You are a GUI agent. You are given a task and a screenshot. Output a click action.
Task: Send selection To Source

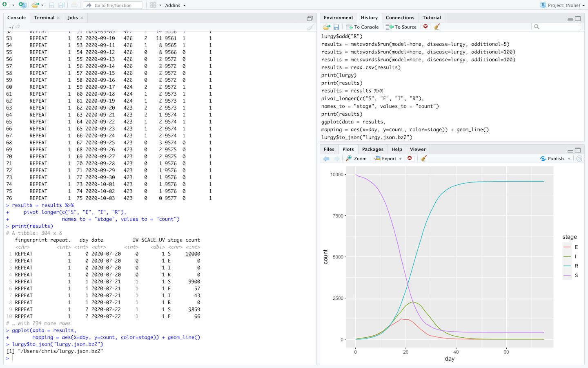[x=401, y=27]
